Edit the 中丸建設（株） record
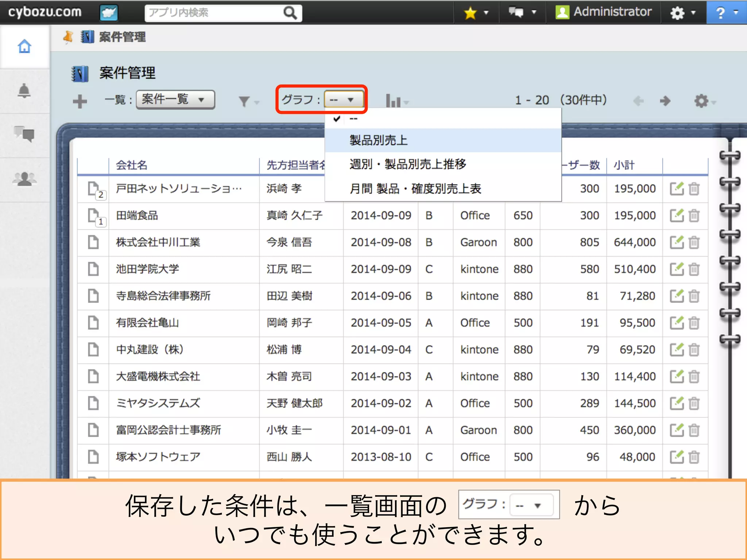The image size is (747, 560). (677, 349)
